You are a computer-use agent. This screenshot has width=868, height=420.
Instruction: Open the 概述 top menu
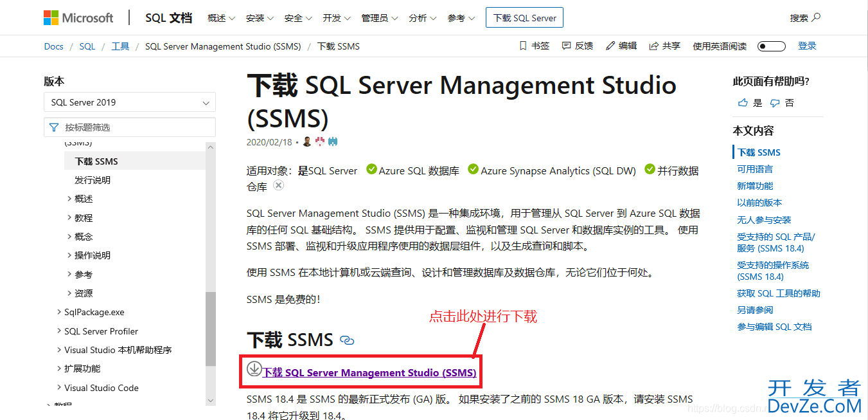coord(221,18)
